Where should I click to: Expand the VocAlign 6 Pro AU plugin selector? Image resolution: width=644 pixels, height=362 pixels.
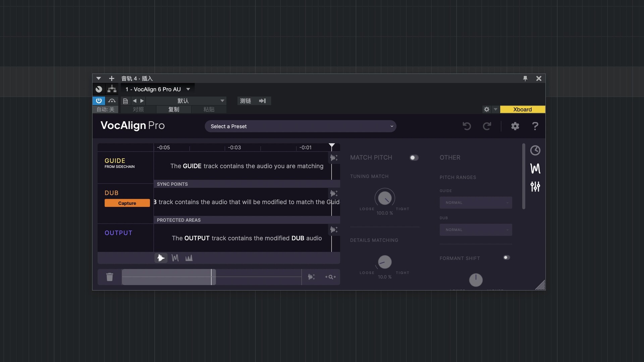click(188, 89)
